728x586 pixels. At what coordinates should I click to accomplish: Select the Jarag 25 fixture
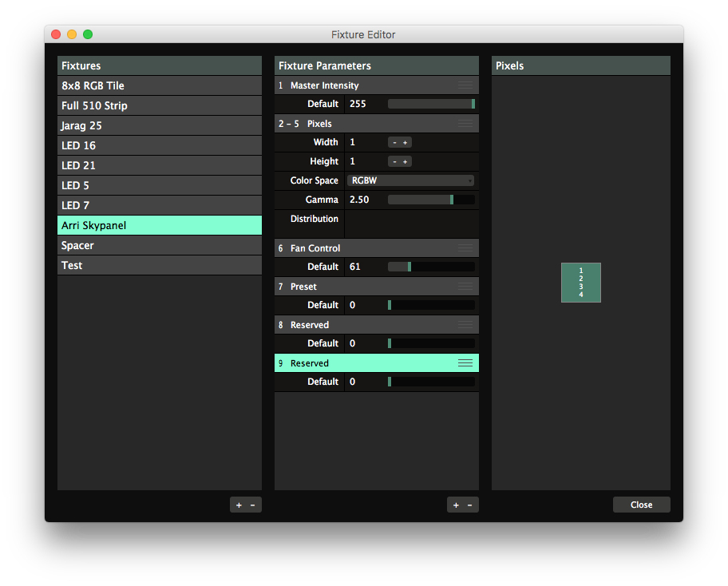tap(160, 125)
